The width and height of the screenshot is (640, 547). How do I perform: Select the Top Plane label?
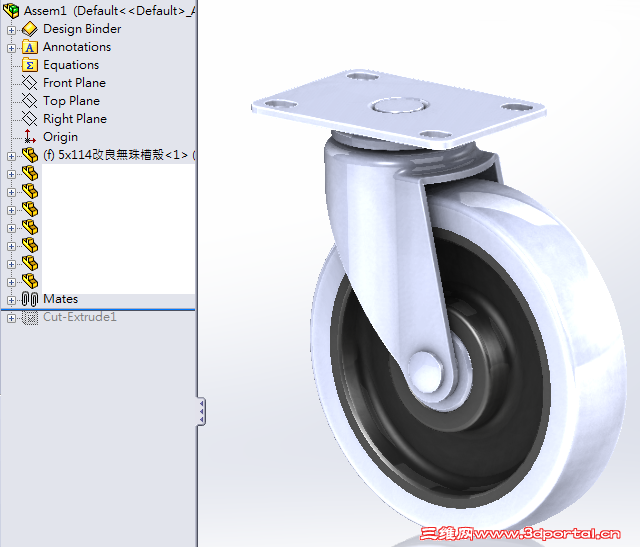[71, 101]
